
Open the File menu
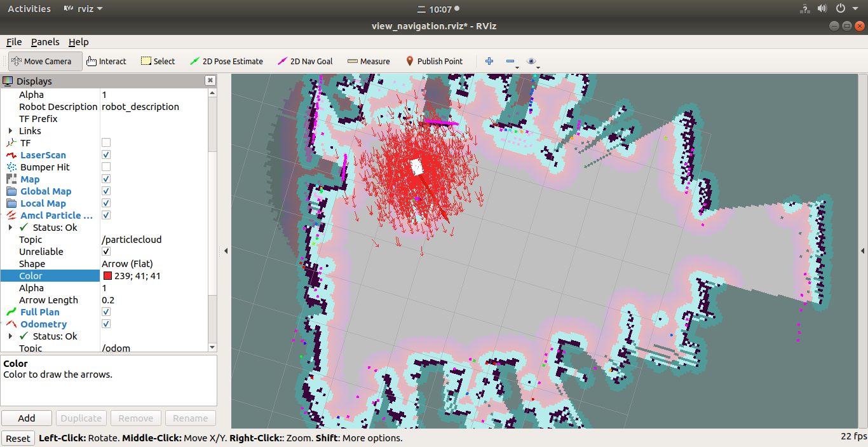coord(14,42)
